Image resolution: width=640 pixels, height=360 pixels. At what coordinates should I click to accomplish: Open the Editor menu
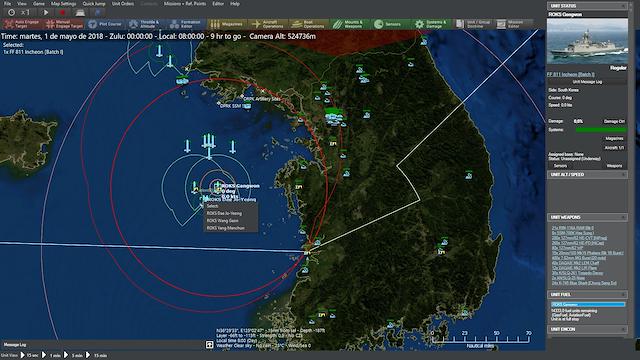pyautogui.click(x=218, y=4)
